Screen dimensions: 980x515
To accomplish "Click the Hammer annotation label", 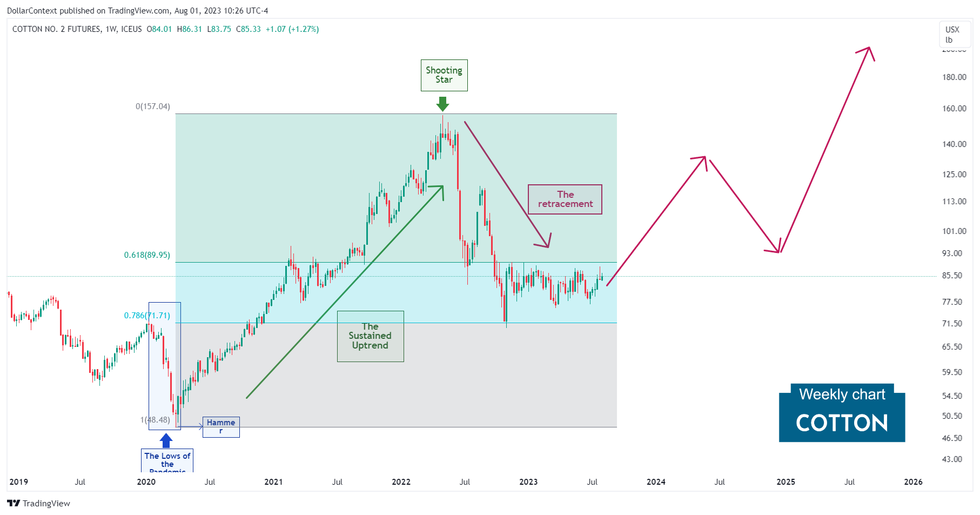I will point(221,426).
